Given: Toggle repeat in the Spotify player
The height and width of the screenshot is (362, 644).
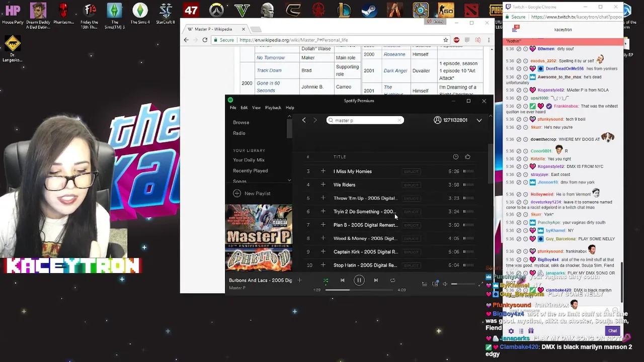Looking at the screenshot, I should (392, 281).
